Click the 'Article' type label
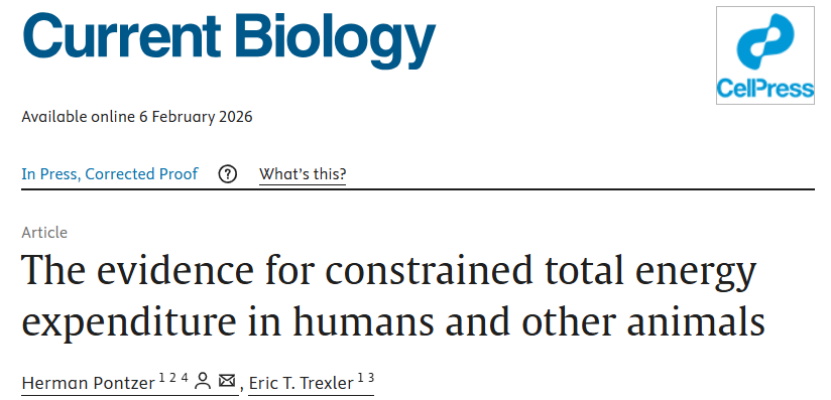 click(x=44, y=232)
